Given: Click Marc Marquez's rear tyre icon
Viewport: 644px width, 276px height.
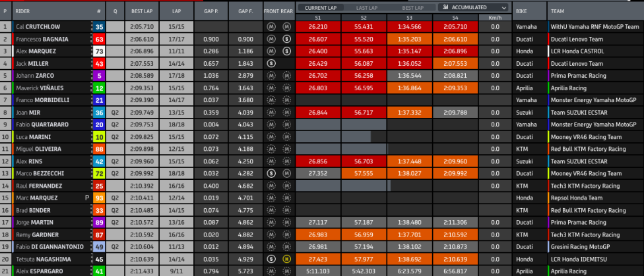Looking at the screenshot, I should pos(286,198).
